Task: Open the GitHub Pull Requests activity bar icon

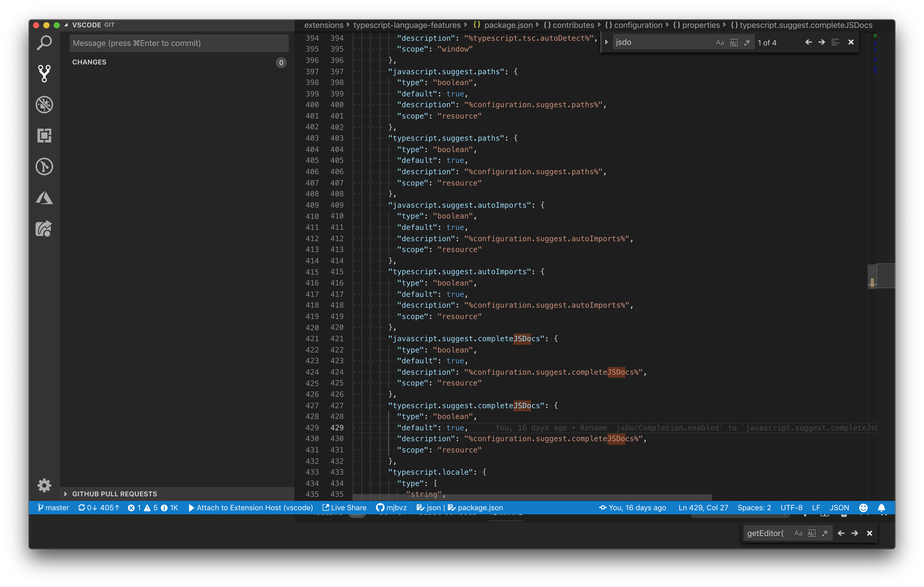Action: coord(44,228)
